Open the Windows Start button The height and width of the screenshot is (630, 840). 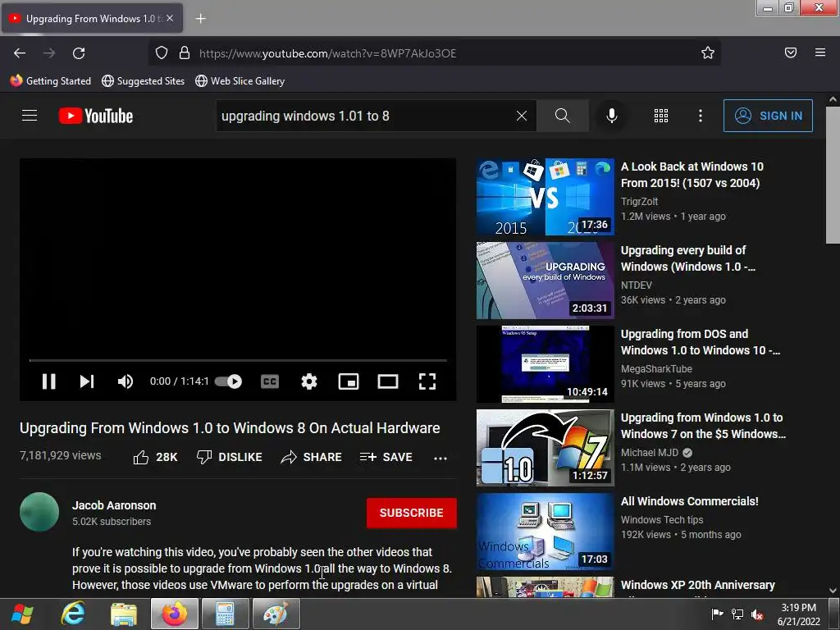click(22, 614)
